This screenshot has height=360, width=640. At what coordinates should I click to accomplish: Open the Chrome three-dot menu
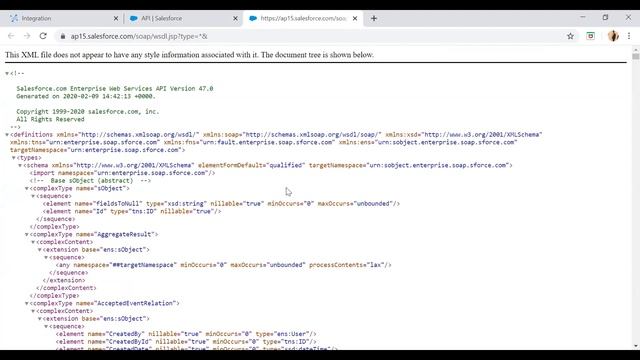629,36
